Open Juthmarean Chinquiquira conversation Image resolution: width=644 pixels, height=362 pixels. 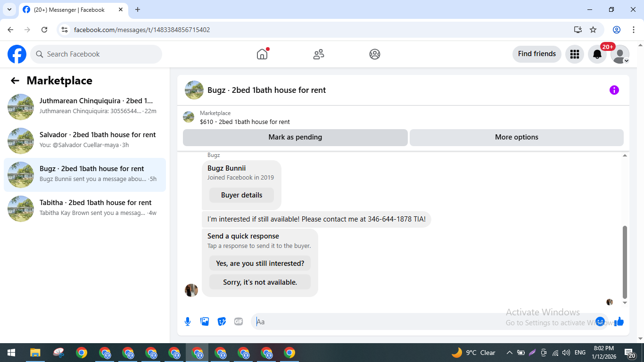click(85, 107)
